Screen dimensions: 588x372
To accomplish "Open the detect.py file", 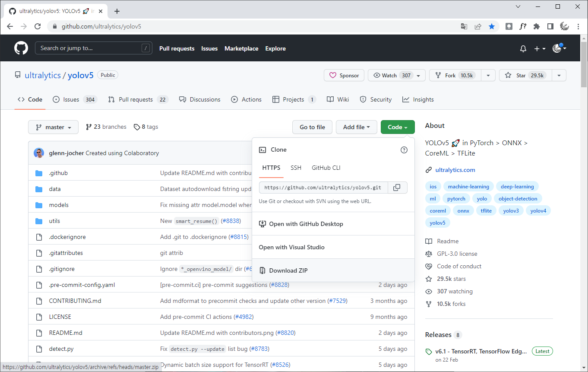I will coord(61,349).
